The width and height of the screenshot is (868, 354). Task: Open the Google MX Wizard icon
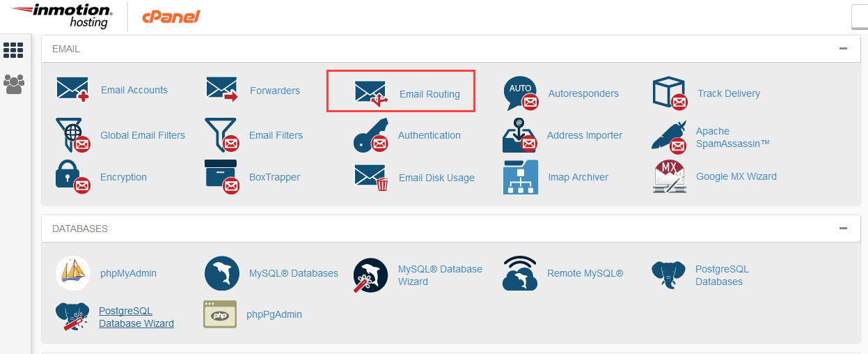click(x=670, y=177)
